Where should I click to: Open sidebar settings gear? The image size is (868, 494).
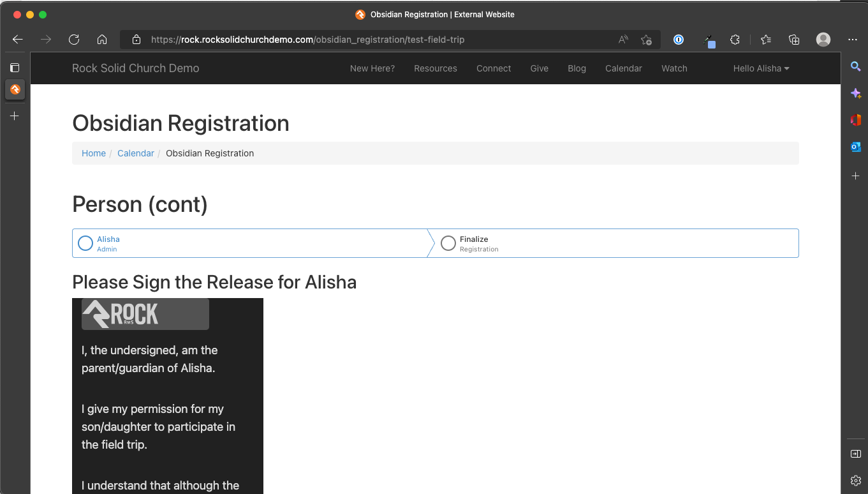pyautogui.click(x=856, y=481)
